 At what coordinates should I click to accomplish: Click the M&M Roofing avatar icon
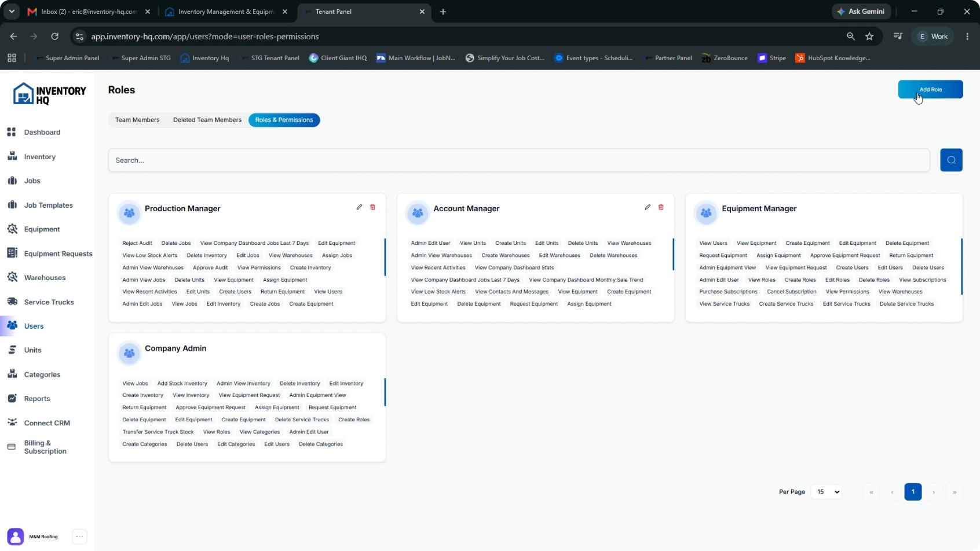pos(16,537)
